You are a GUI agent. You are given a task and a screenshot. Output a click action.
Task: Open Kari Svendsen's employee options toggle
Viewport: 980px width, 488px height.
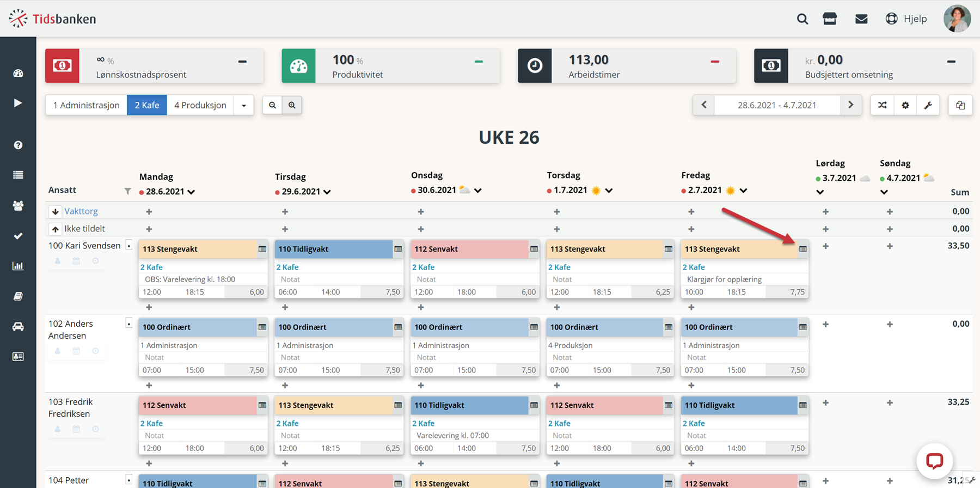point(129,245)
